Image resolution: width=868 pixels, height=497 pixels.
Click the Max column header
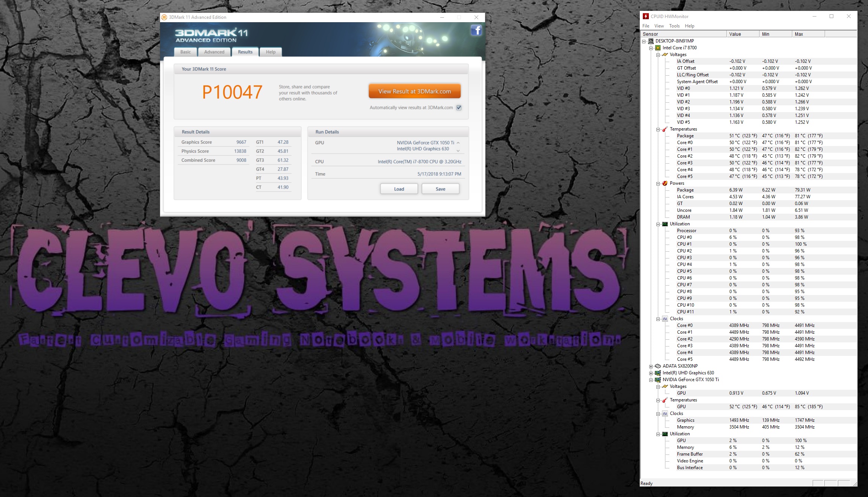click(x=808, y=34)
